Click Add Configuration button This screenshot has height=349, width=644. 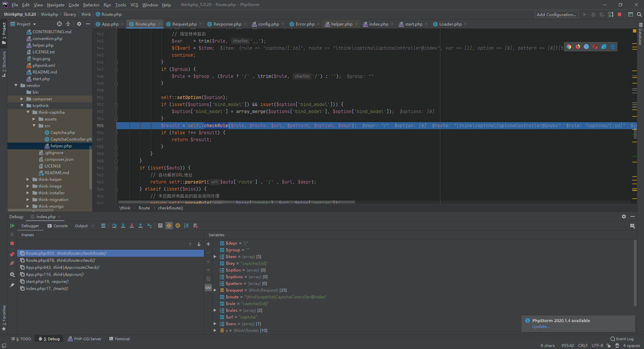pyautogui.click(x=556, y=14)
